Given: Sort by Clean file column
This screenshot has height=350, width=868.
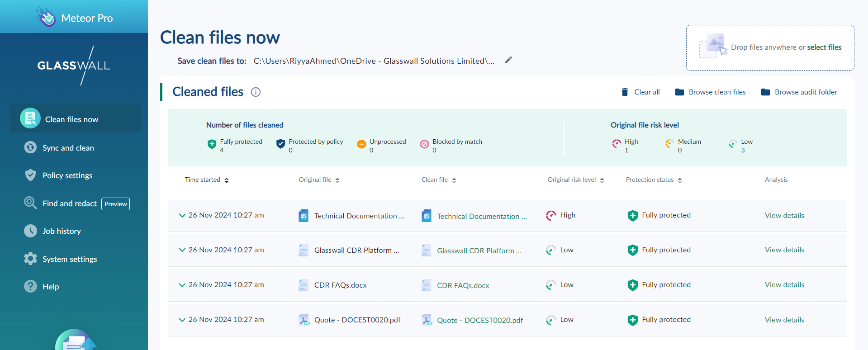Looking at the screenshot, I should point(454,180).
